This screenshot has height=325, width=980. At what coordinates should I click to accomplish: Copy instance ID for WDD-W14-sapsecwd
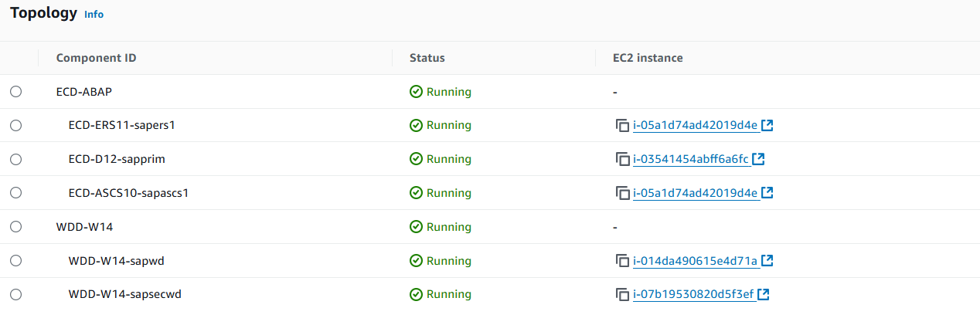(x=623, y=294)
